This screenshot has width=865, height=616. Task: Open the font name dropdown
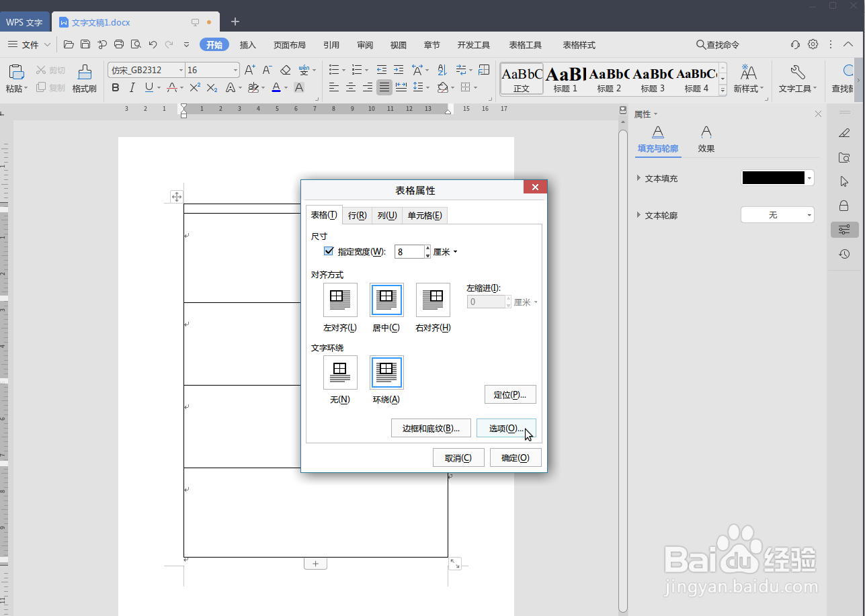[x=181, y=70]
